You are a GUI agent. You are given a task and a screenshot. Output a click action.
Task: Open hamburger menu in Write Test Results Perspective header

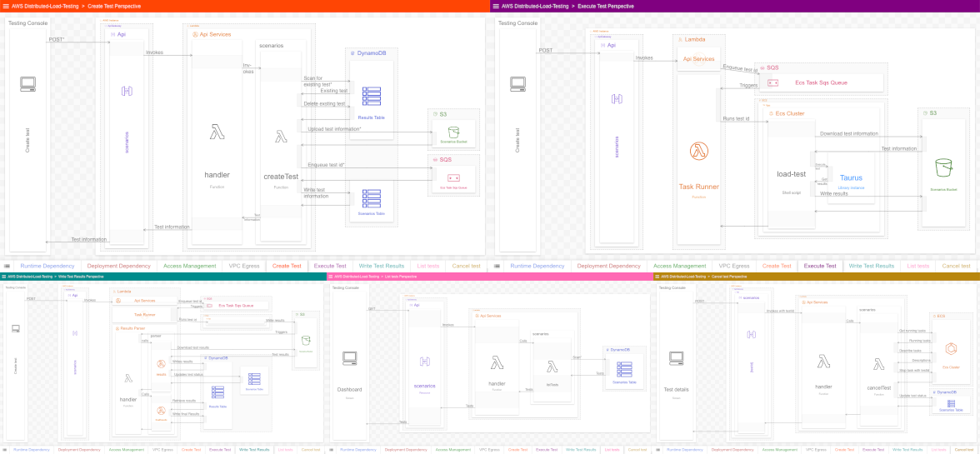pyautogui.click(x=3, y=276)
